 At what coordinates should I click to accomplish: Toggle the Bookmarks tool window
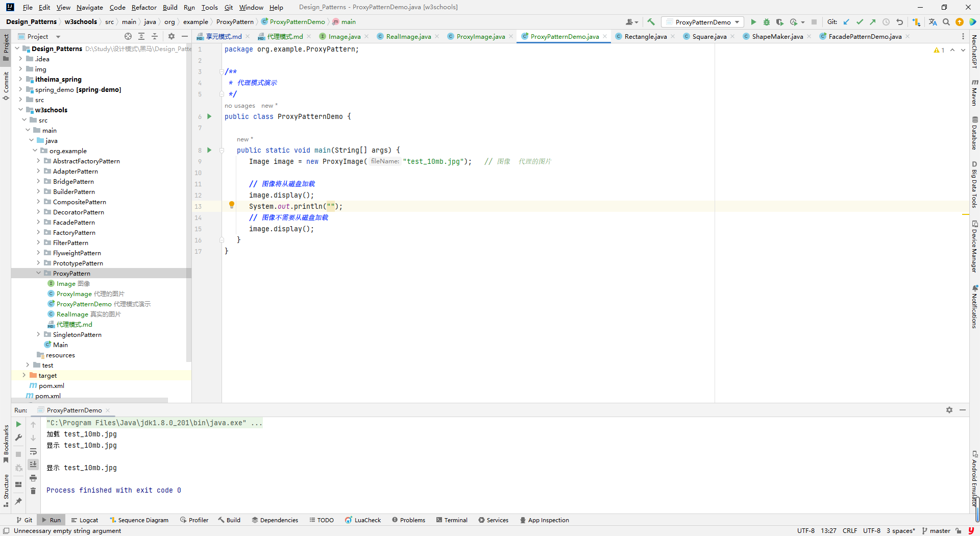click(x=6, y=444)
